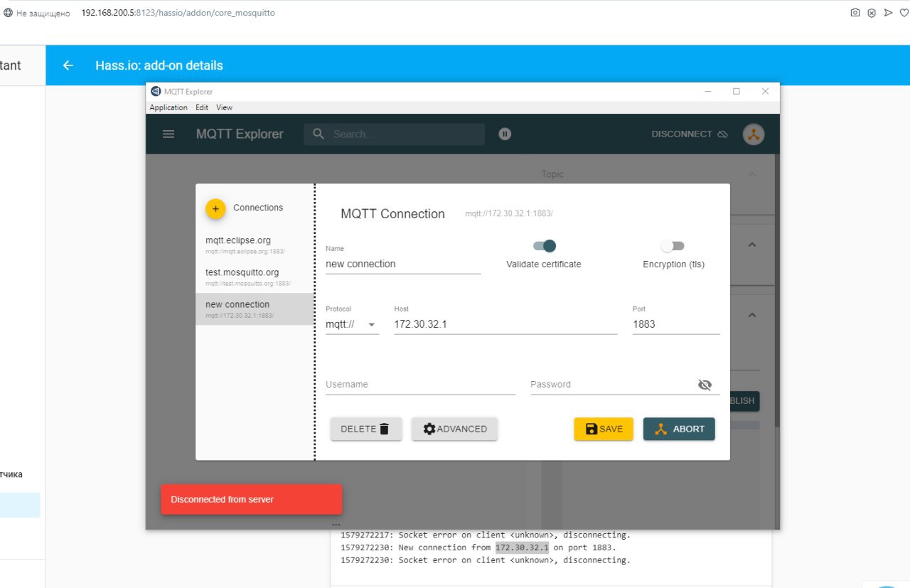The height and width of the screenshot is (588, 910).
Task: Open the Protocol mqtt:// dropdown
Action: [352, 324]
